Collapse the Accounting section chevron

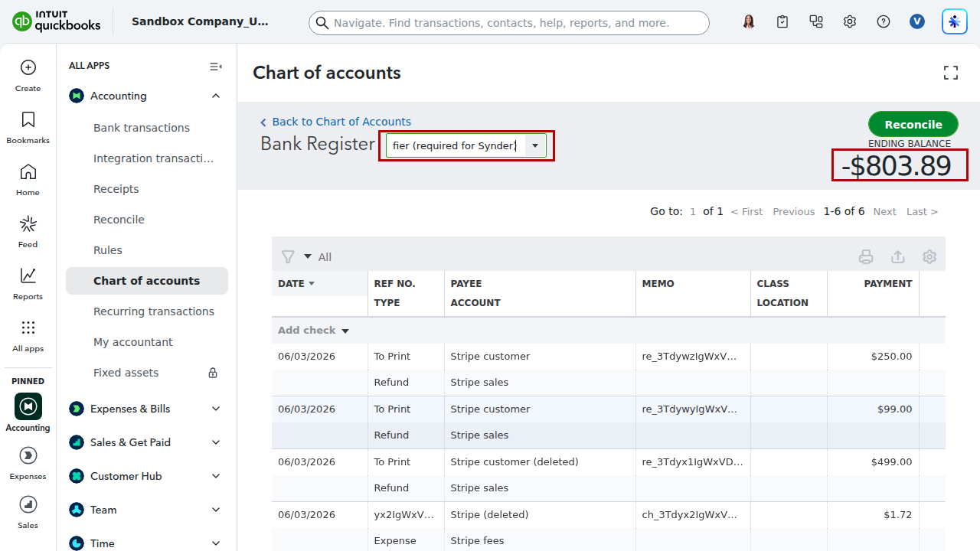[x=216, y=96]
